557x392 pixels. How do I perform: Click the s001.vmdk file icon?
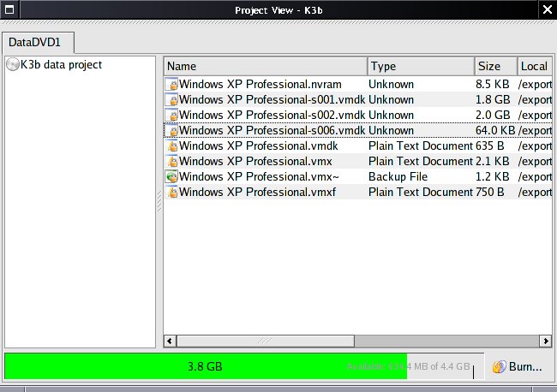[x=171, y=100]
